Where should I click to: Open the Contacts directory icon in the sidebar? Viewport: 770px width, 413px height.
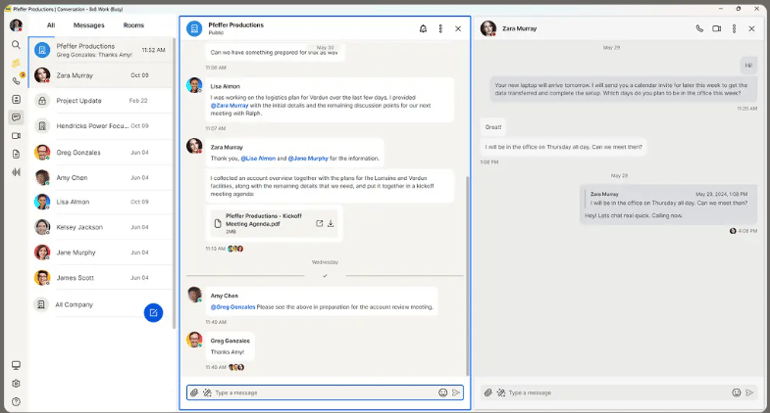[x=16, y=100]
